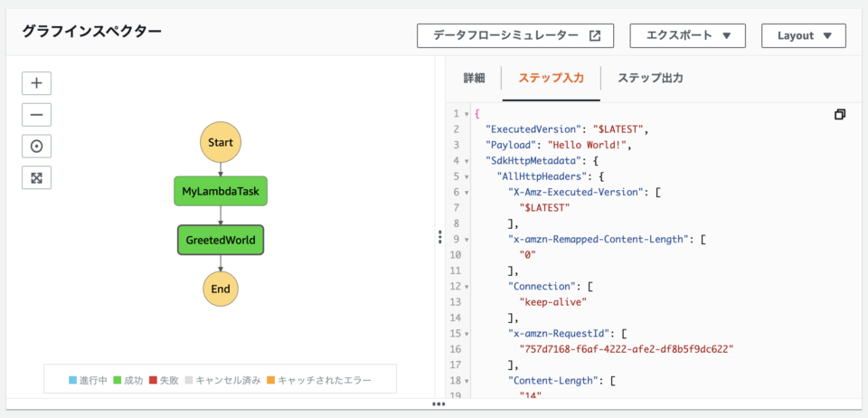Collapse Connection fold arrow on line 12
Image resolution: width=868 pixels, height=418 pixels.
467,287
